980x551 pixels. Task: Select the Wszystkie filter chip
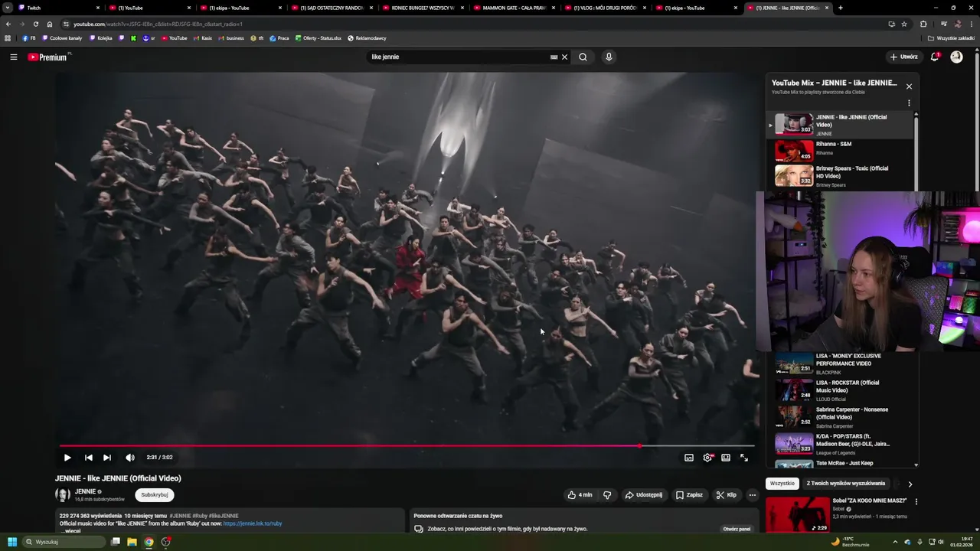782,484
